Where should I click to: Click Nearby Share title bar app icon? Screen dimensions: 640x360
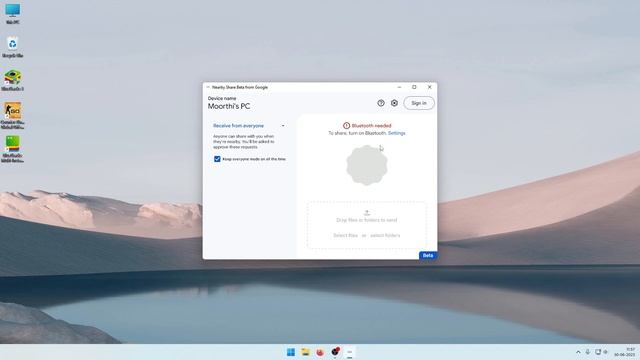208,87
